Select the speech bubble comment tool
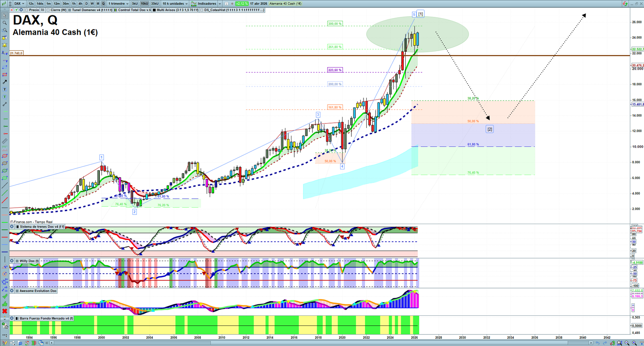Image resolution: width=644 pixels, height=346 pixels. click(x=4, y=97)
